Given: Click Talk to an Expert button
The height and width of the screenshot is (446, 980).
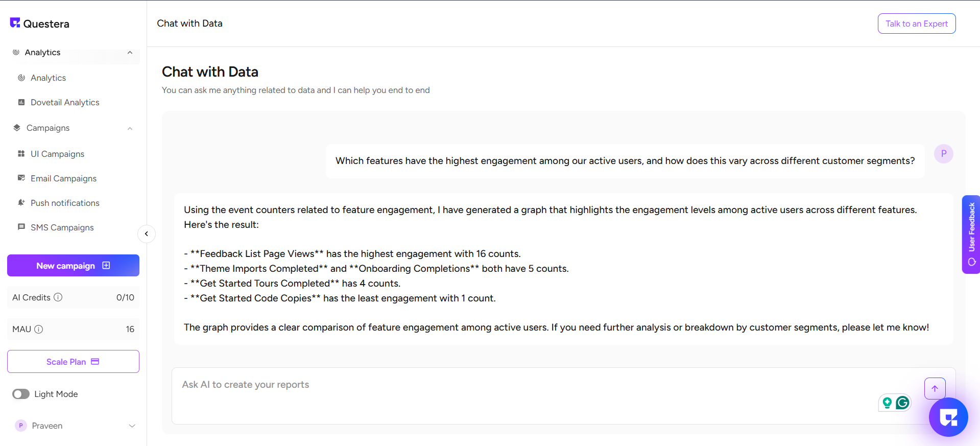Looking at the screenshot, I should (x=916, y=24).
